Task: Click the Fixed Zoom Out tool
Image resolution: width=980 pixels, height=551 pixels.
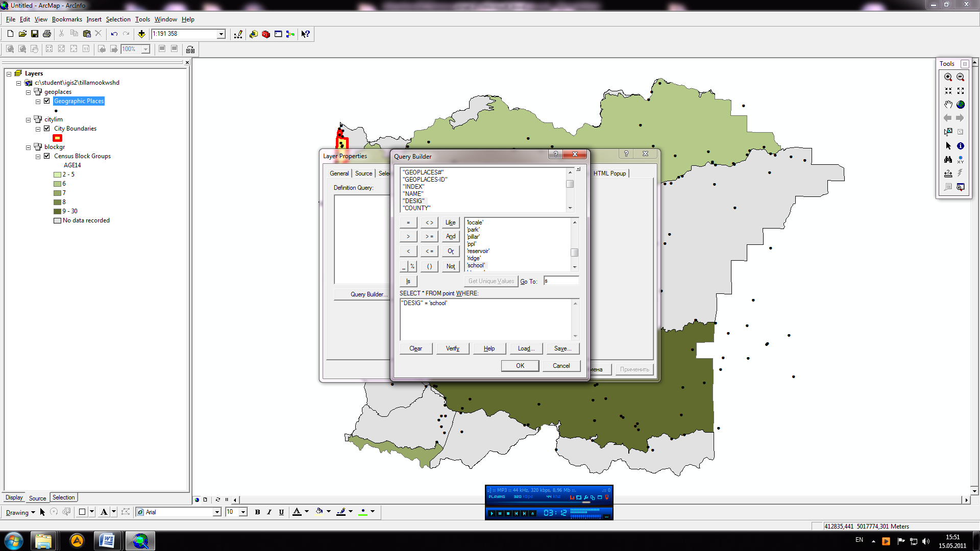Action: click(961, 91)
